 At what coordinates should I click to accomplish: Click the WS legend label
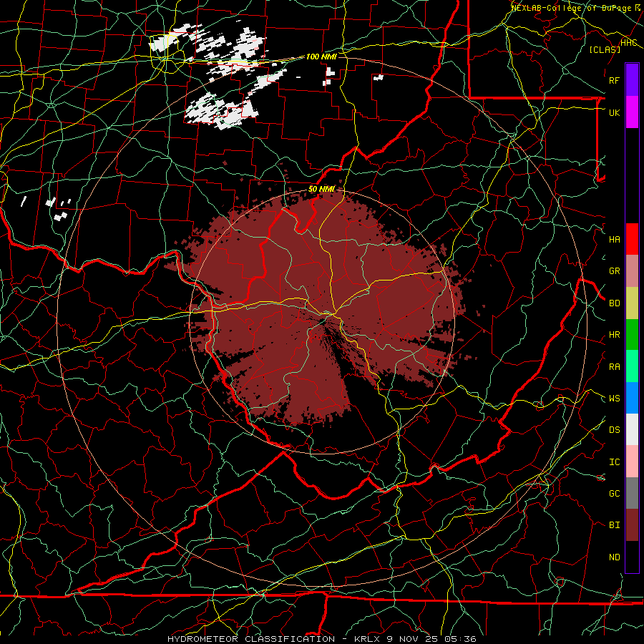pyautogui.click(x=615, y=399)
